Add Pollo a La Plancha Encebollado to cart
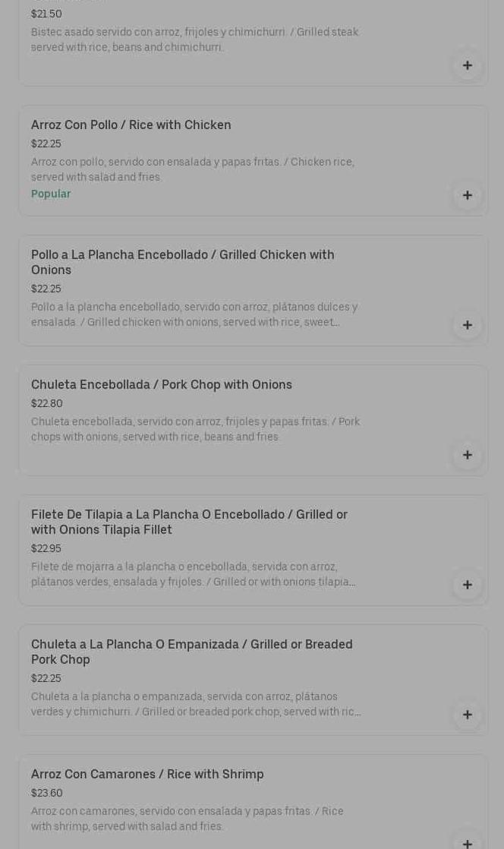This screenshot has width=504, height=849. tap(467, 325)
